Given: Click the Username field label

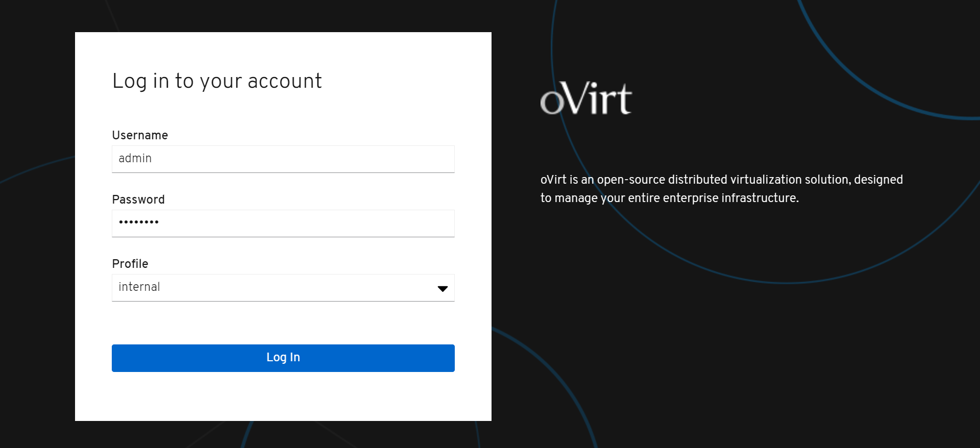Looking at the screenshot, I should pos(140,135).
